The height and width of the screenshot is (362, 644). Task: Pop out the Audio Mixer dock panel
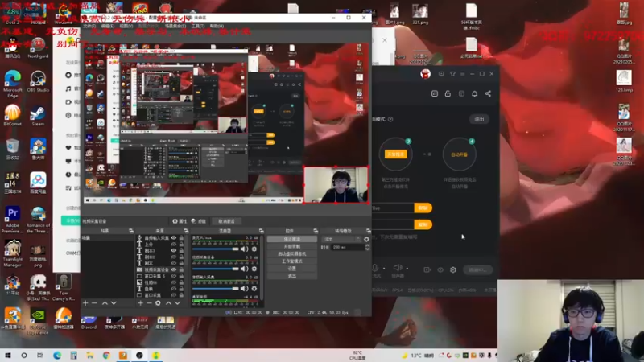261,231
